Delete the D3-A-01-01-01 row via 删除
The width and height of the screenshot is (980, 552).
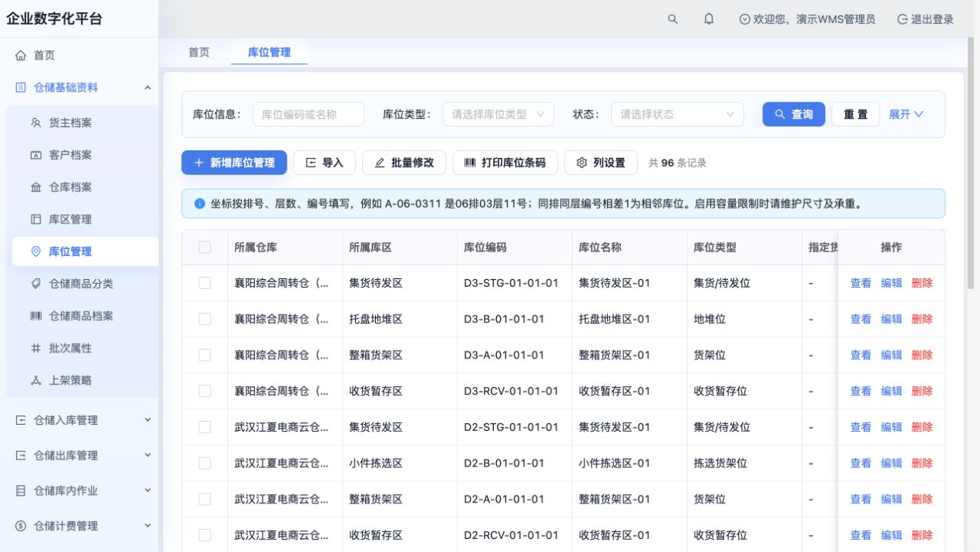coord(922,355)
